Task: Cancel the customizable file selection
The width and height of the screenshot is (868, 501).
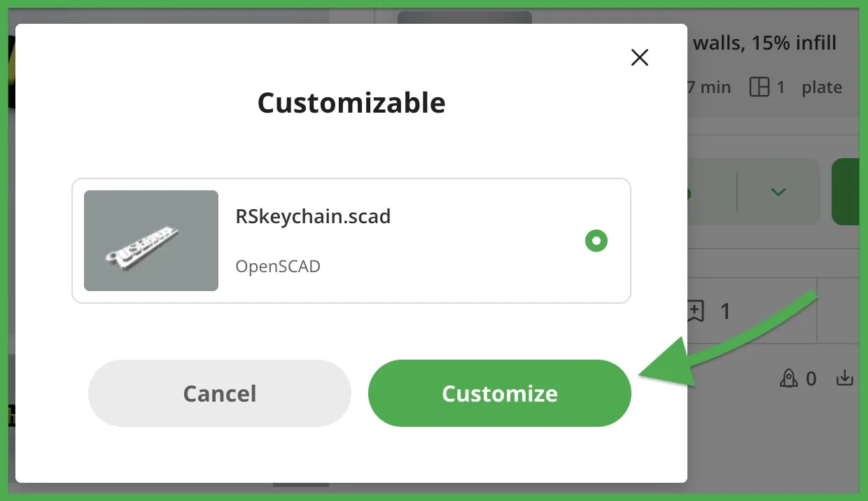Action: point(220,393)
